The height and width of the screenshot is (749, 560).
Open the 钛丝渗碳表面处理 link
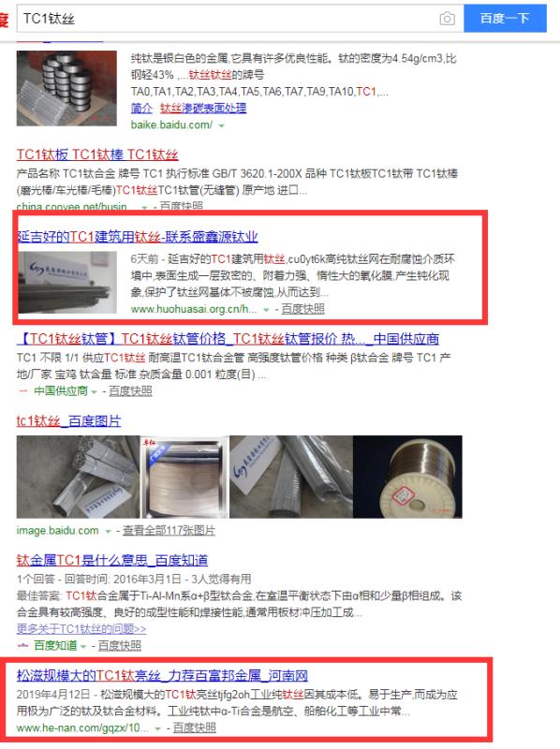pyautogui.click(x=203, y=108)
